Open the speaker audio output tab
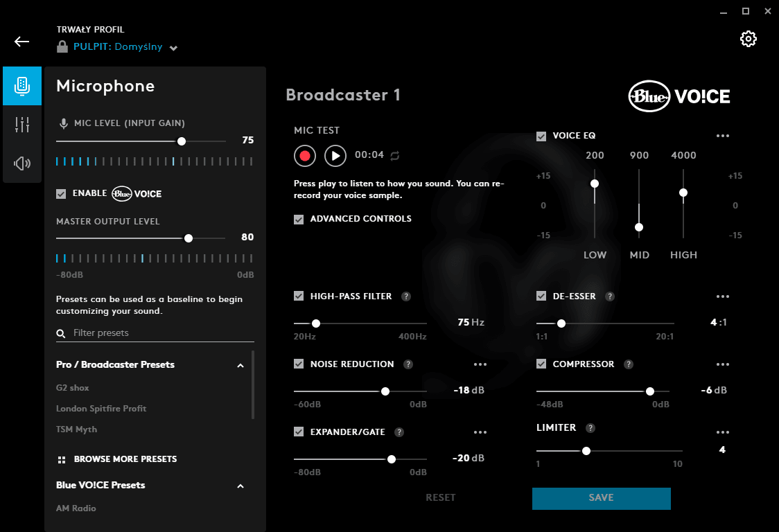779x532 pixels. pos(22,163)
